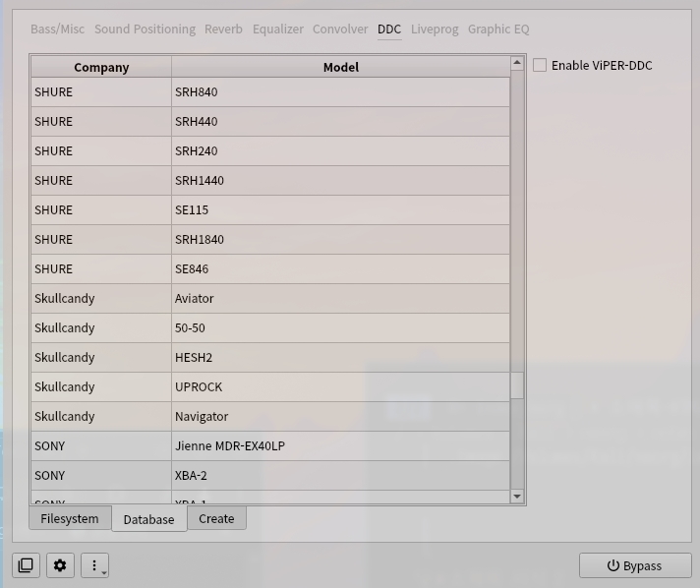The height and width of the screenshot is (588, 700).
Task: Click the Bypass power button
Action: click(635, 565)
